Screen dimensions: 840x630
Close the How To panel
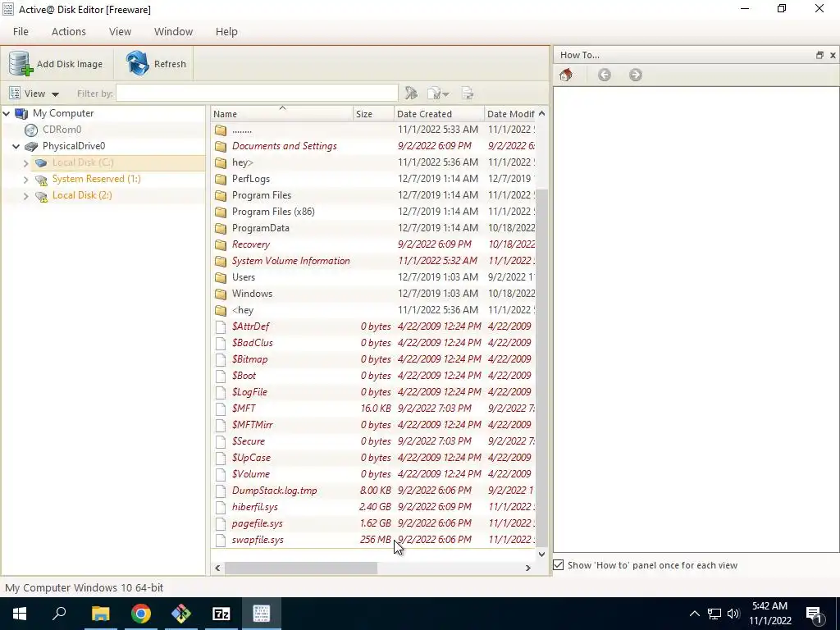[833, 55]
